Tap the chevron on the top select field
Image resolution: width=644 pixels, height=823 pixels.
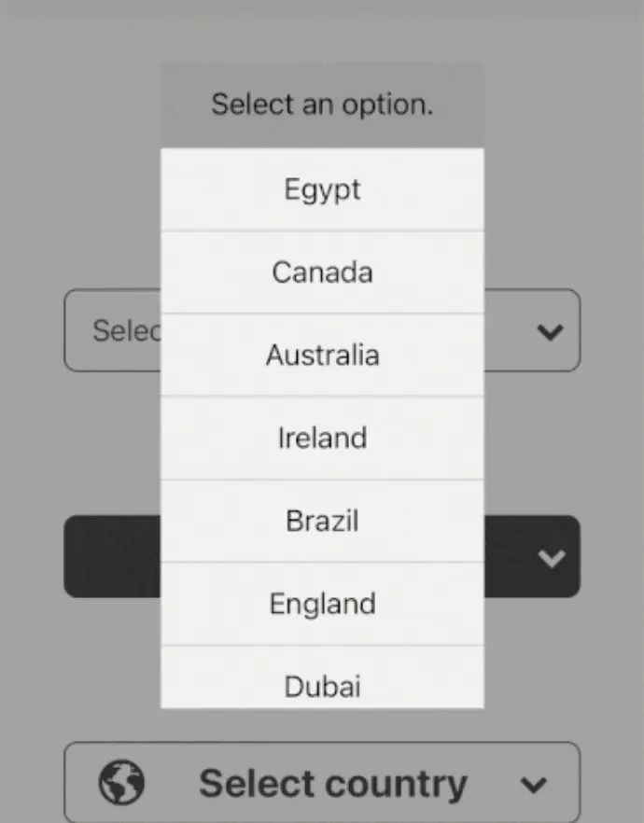[551, 331]
